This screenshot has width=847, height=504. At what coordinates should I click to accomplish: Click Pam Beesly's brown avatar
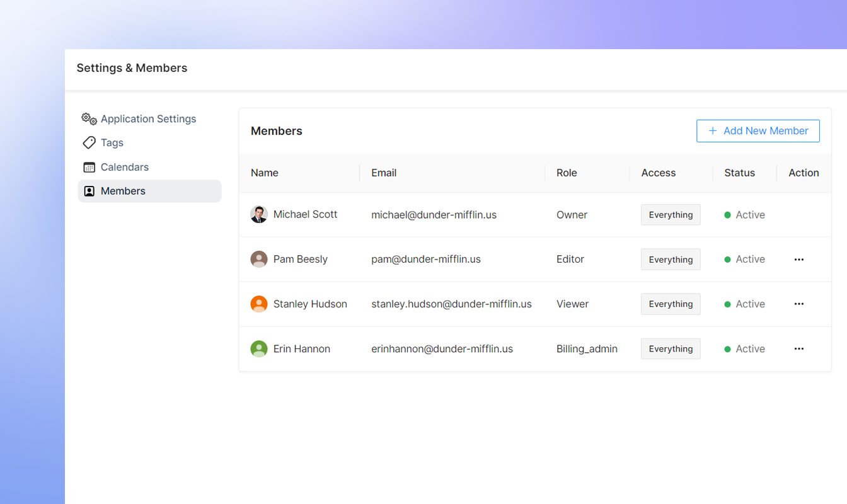[x=259, y=259]
